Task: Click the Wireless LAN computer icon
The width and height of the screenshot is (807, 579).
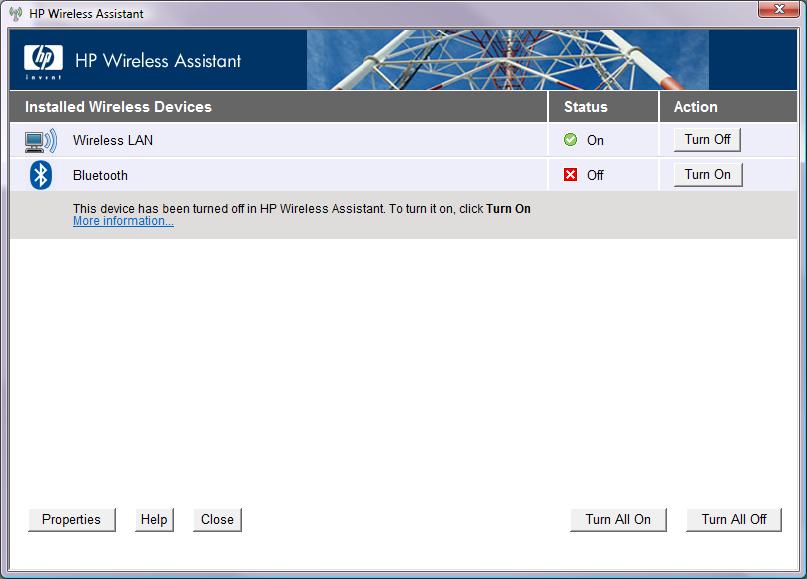Action: coord(41,141)
